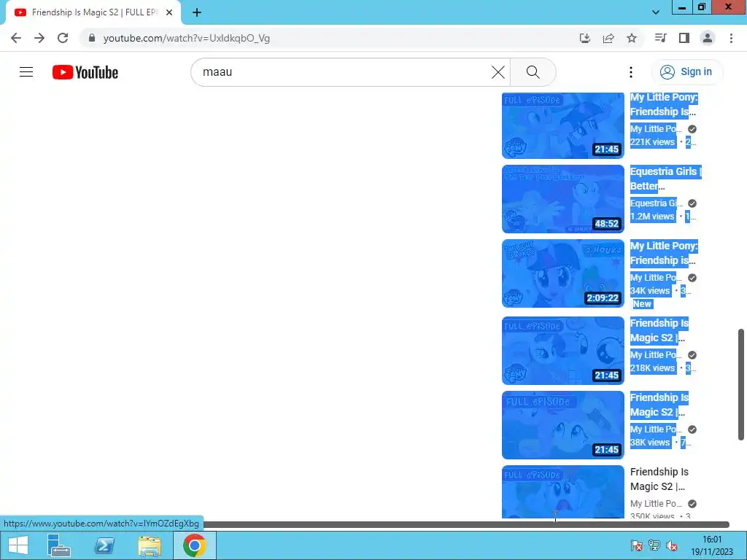Open YouTube settings three-dot menu
Screen dimensions: 747x560
click(x=631, y=72)
